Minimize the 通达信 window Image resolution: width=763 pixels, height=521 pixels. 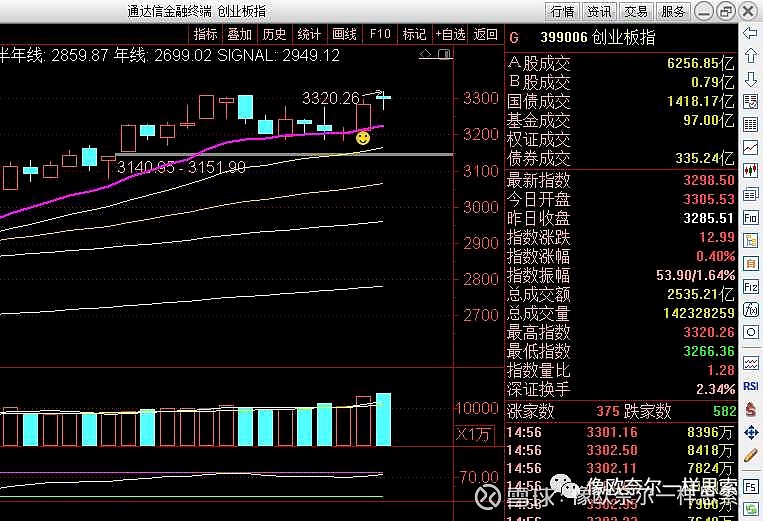pos(704,11)
